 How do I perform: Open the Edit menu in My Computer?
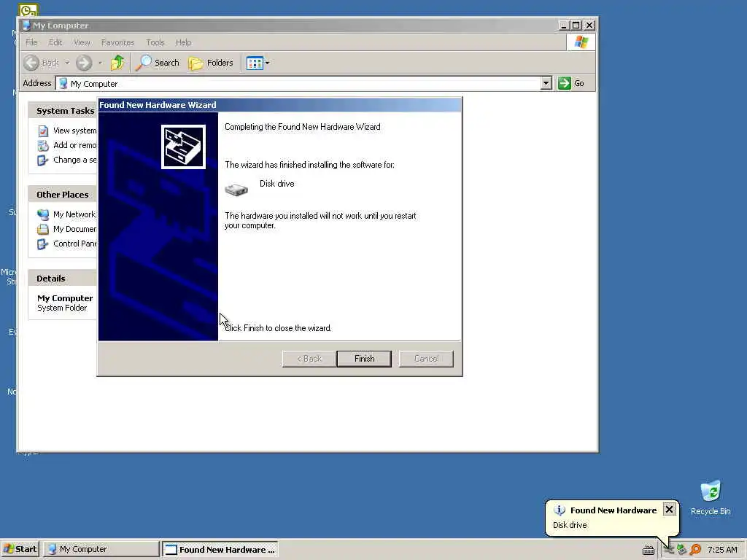tap(55, 42)
